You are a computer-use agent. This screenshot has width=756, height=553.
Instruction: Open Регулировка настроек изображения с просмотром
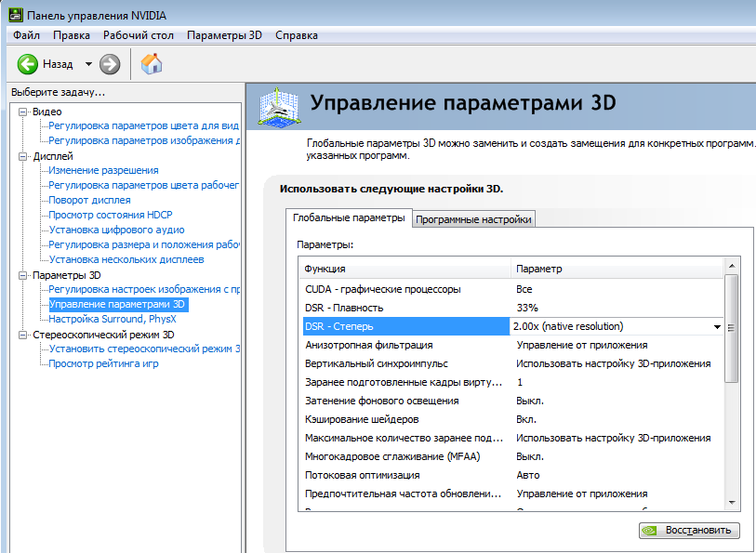click(x=144, y=289)
